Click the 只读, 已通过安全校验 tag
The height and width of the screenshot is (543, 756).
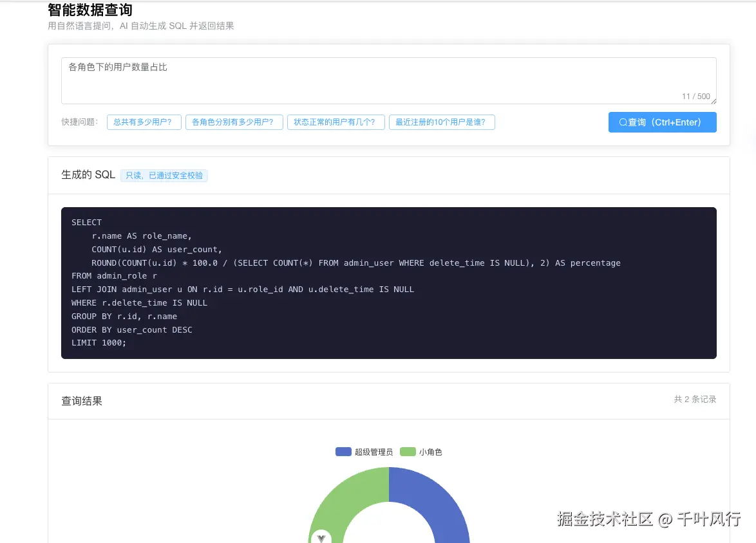tap(164, 176)
